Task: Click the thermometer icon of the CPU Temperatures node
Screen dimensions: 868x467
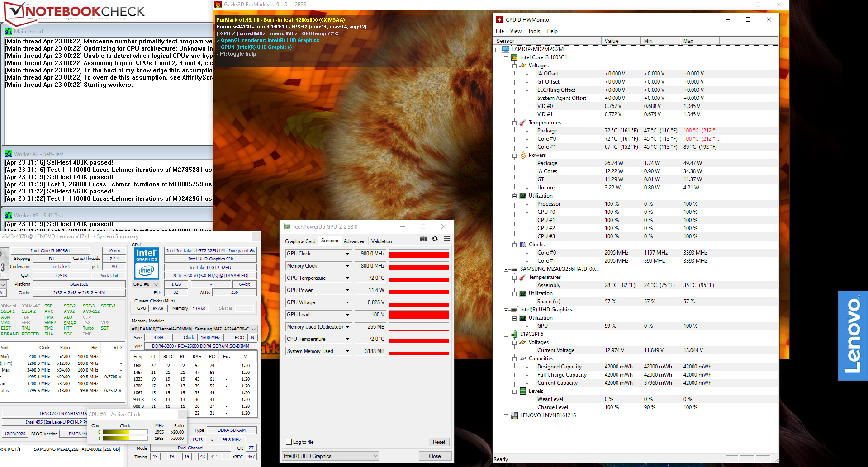Action: pos(523,123)
